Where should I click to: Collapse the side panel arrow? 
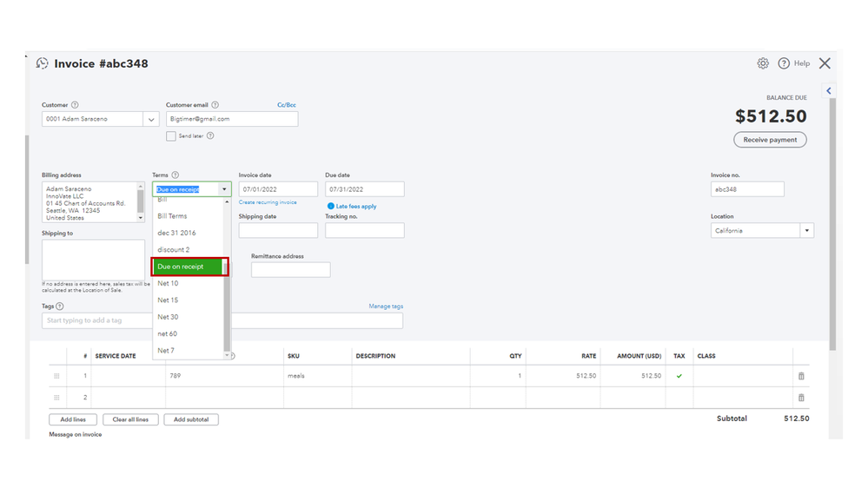coord(829,90)
